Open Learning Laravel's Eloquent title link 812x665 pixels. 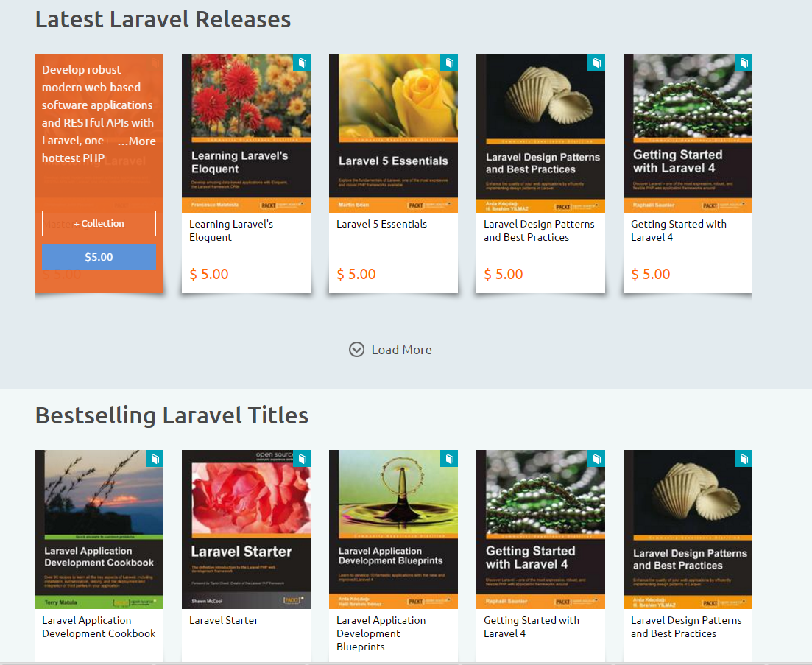click(231, 231)
